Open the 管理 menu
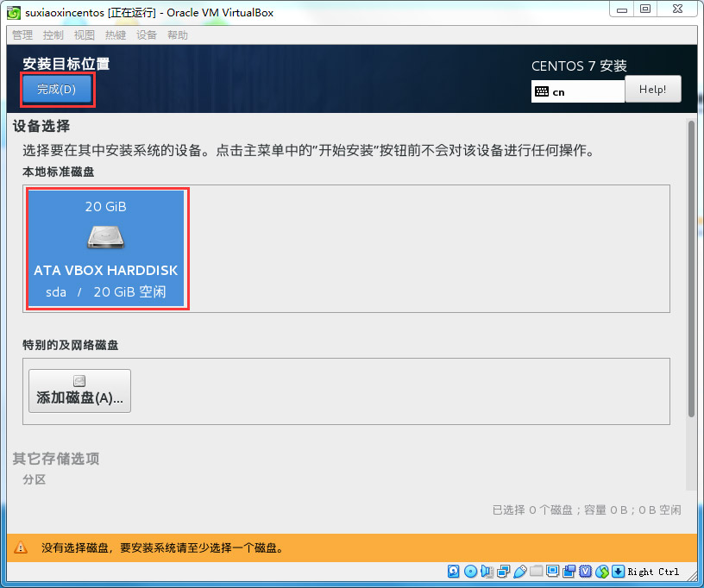Screen dimensions: 704x588 pyautogui.click(x=22, y=35)
